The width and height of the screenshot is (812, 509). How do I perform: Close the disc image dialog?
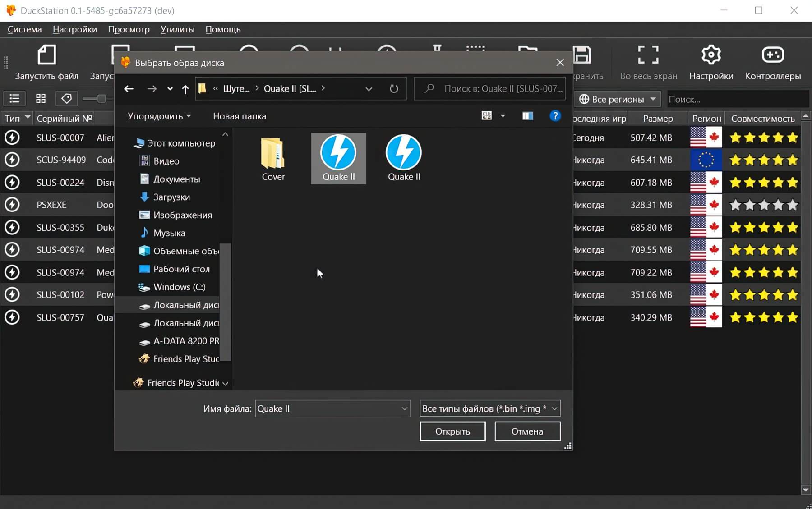pos(560,63)
